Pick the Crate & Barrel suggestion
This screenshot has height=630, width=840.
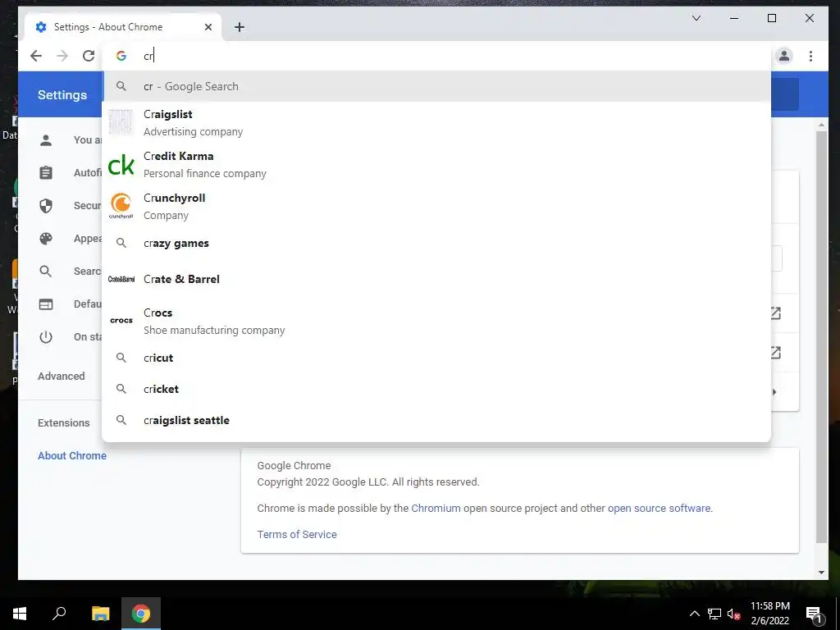click(436, 279)
